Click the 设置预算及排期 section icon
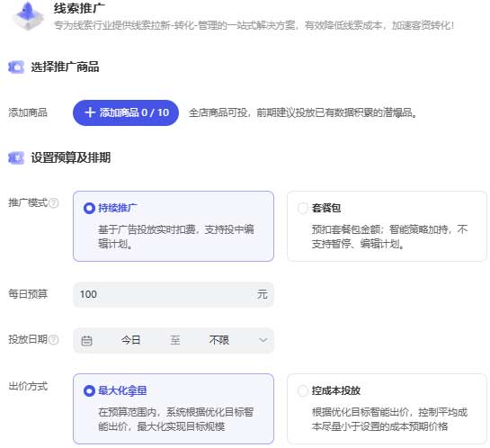 tap(16, 157)
